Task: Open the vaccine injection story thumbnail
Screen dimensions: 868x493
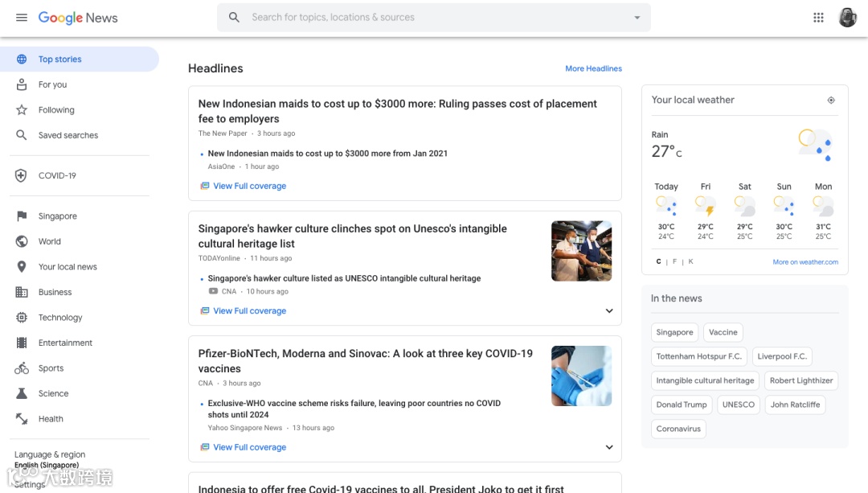Action: click(581, 376)
